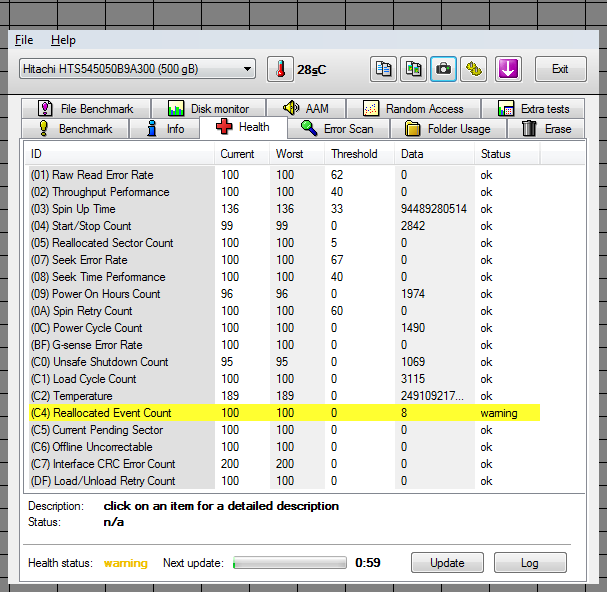The image size is (607, 592).
Task: Select the (C2) Temperature row
Action: click(x=285, y=396)
